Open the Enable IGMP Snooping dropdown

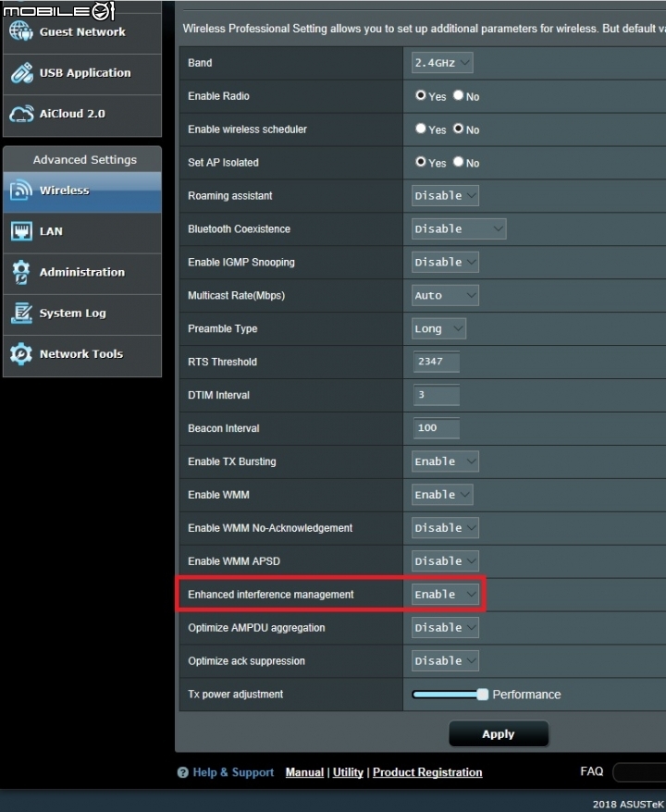coord(445,262)
